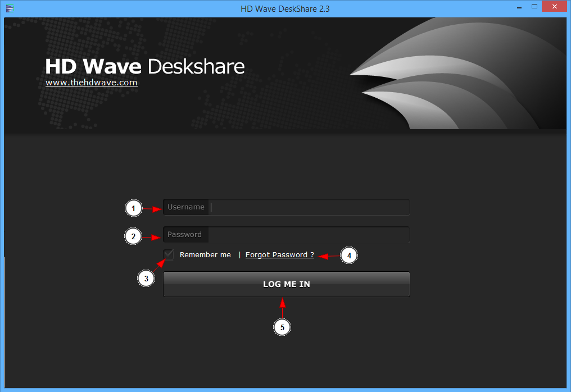The width and height of the screenshot is (571, 392).
Task: Click the HD Wave Deskshare logo heading
Action: pyautogui.click(x=144, y=66)
